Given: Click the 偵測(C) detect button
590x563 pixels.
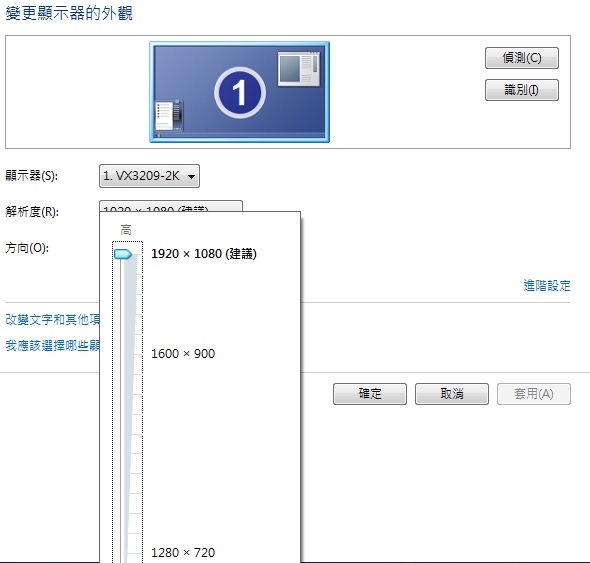Looking at the screenshot, I should click(522, 58).
